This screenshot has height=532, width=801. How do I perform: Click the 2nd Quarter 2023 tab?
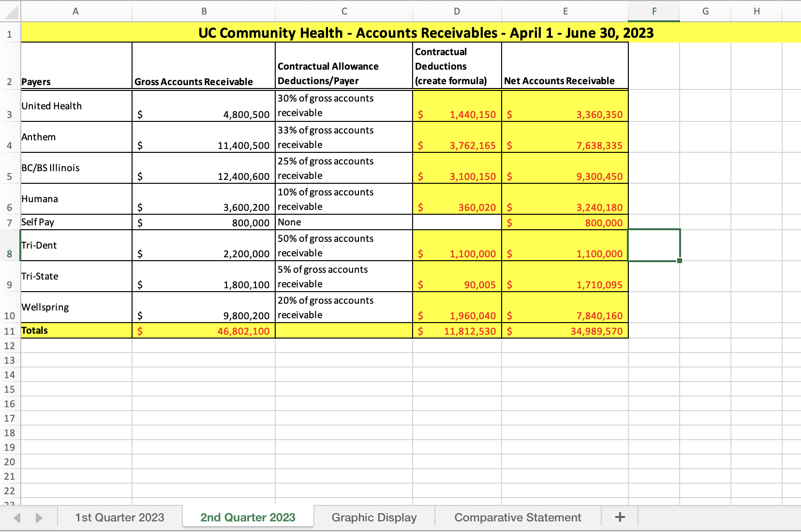[248, 517]
